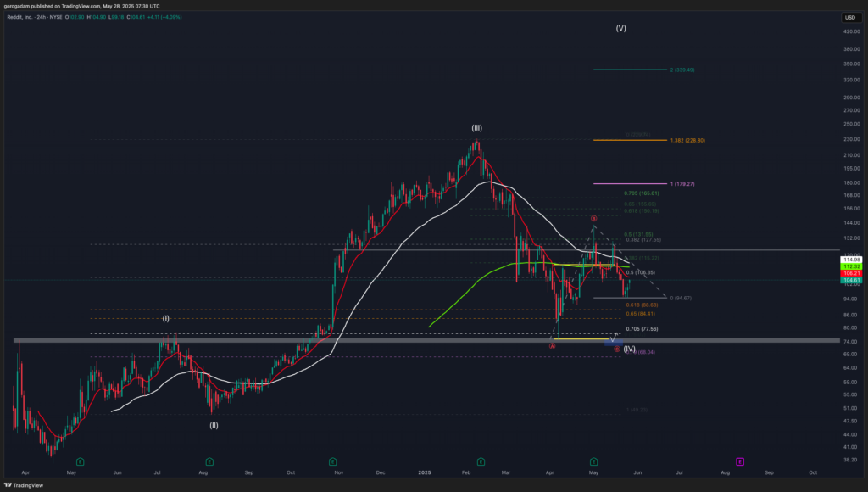
Task: Click the TradingView logo in bottom-left corner
Action: [x=23, y=484]
